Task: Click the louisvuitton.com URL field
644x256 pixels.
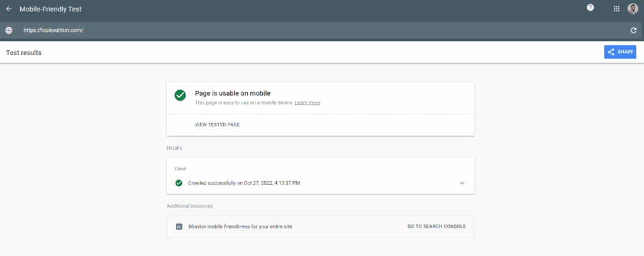Action: pyautogui.click(x=320, y=30)
